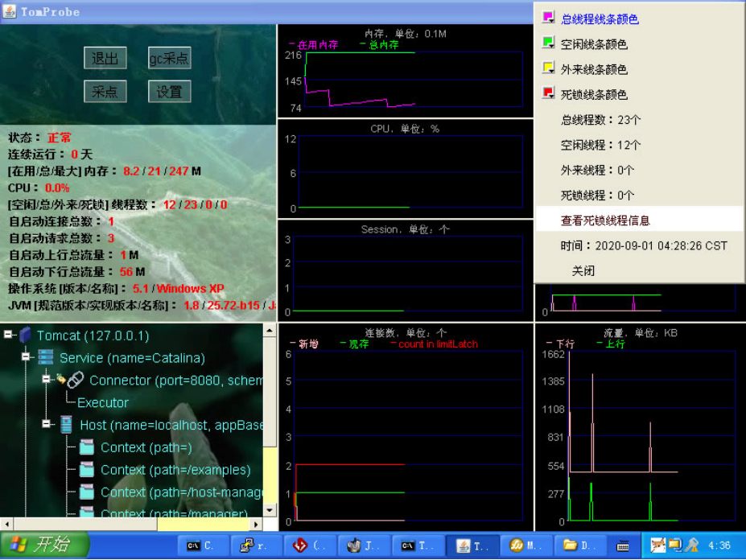Click the CPU usage chart
The height and width of the screenshot is (560, 746).
pyautogui.click(x=406, y=169)
